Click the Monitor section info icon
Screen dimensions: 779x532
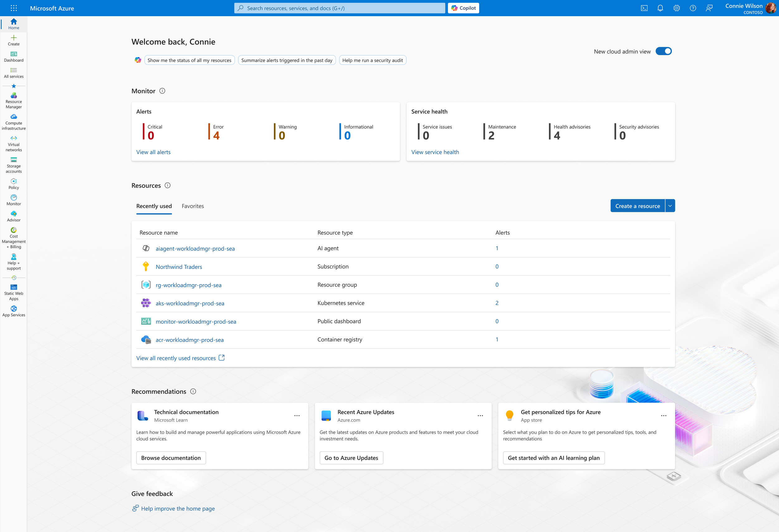[162, 91]
